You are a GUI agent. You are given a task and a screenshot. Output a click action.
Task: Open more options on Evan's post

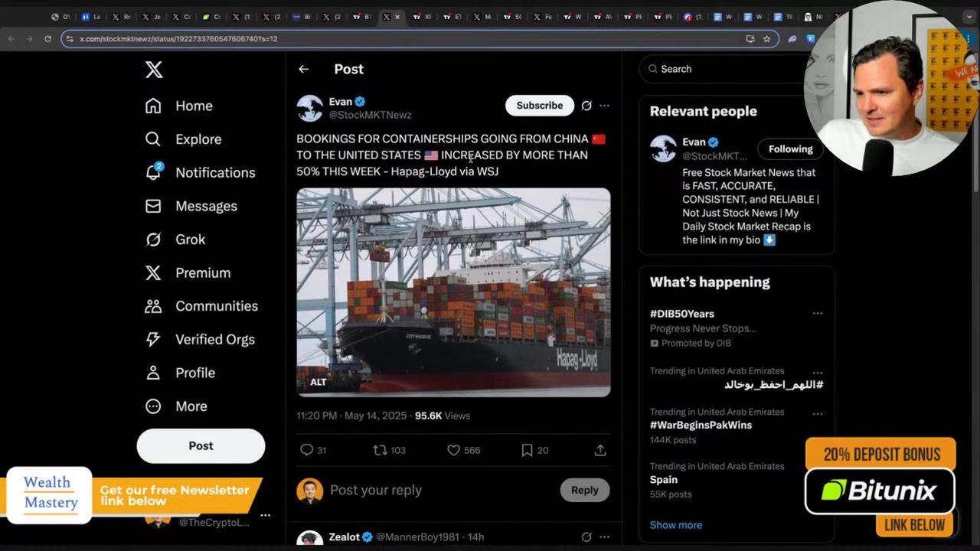604,106
